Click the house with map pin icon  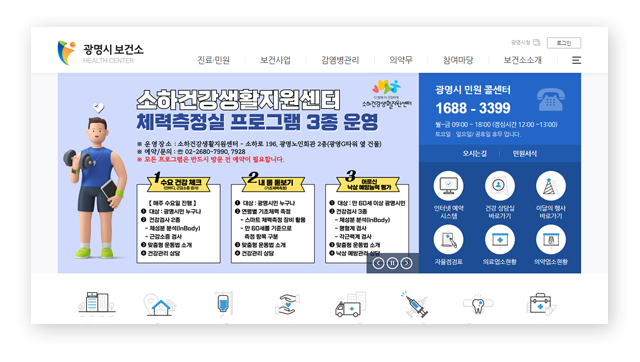tap(160, 305)
